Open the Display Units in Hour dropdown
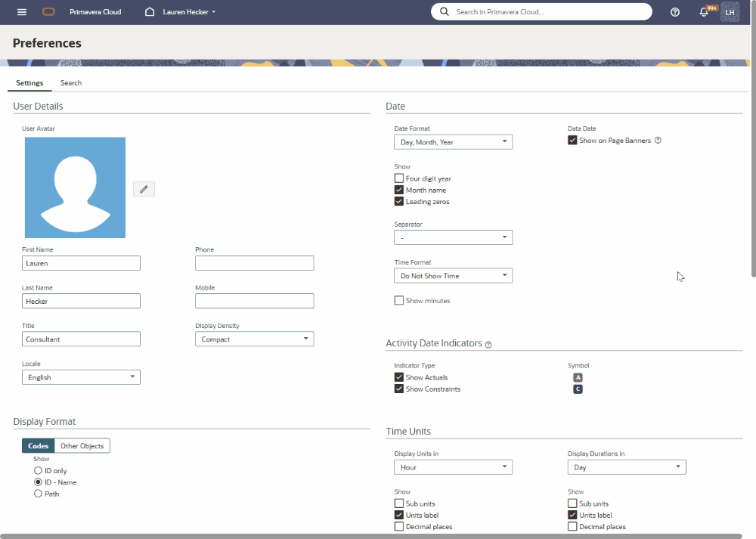 453,467
